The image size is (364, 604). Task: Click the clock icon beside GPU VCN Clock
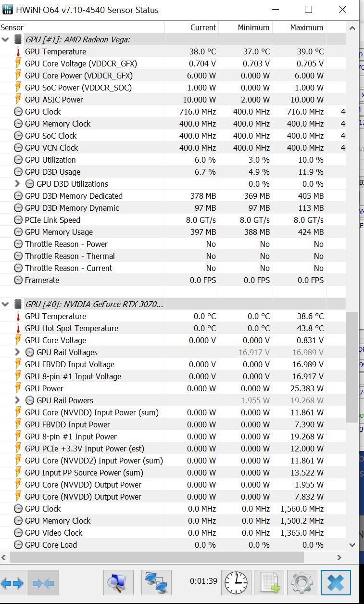tap(18, 148)
